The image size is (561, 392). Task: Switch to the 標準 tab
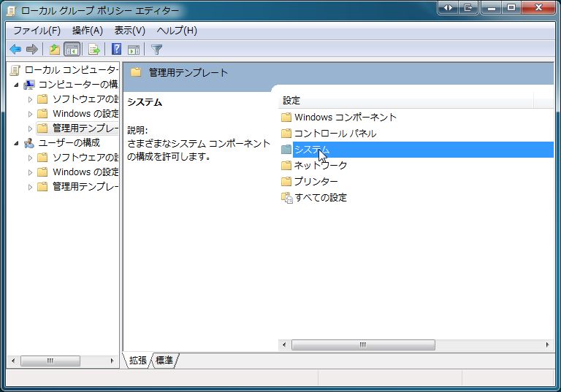pyautogui.click(x=164, y=361)
